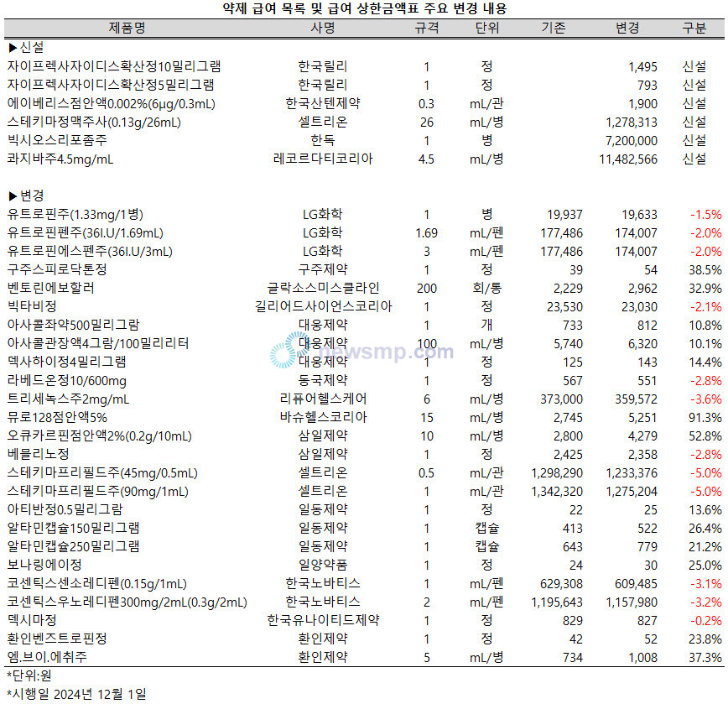Select 아사콜좌약500밀리그람 product name
Viewport: 728px width, 704px height.
click(73, 325)
